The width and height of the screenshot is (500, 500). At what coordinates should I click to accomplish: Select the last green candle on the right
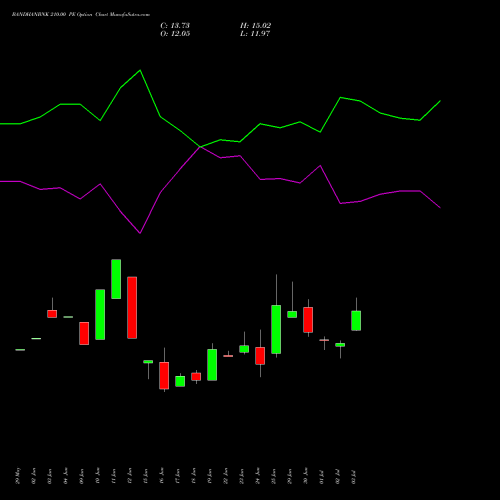coord(356,321)
